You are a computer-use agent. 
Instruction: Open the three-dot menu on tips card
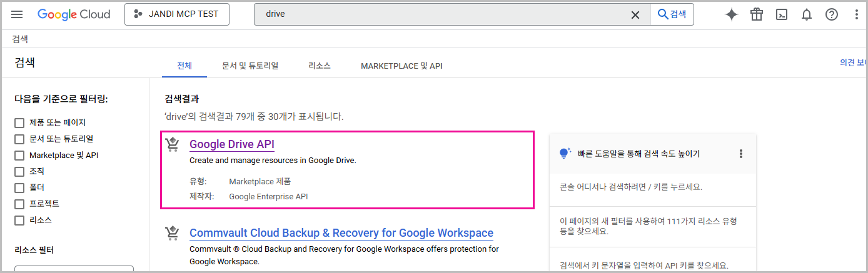tap(741, 154)
